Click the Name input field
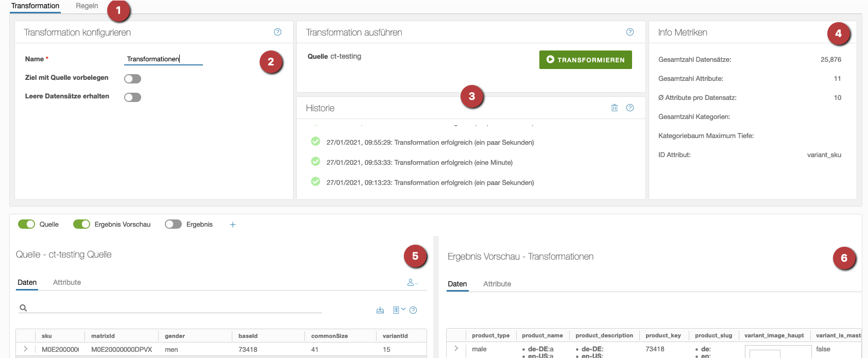The width and height of the screenshot is (868, 358). tap(163, 59)
